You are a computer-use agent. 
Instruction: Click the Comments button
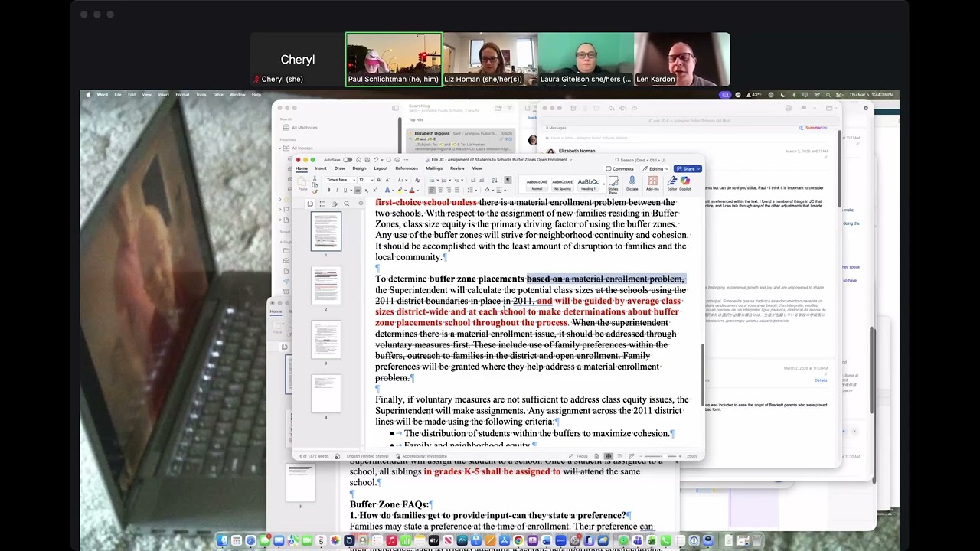coord(619,169)
